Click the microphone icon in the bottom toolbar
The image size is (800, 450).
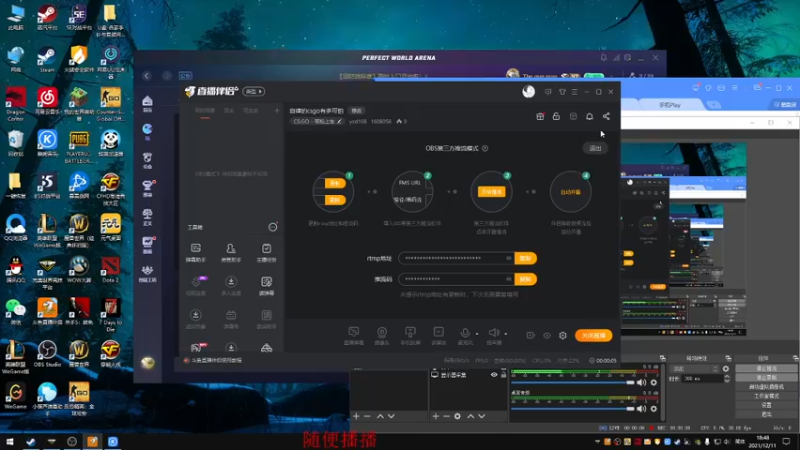click(465, 333)
